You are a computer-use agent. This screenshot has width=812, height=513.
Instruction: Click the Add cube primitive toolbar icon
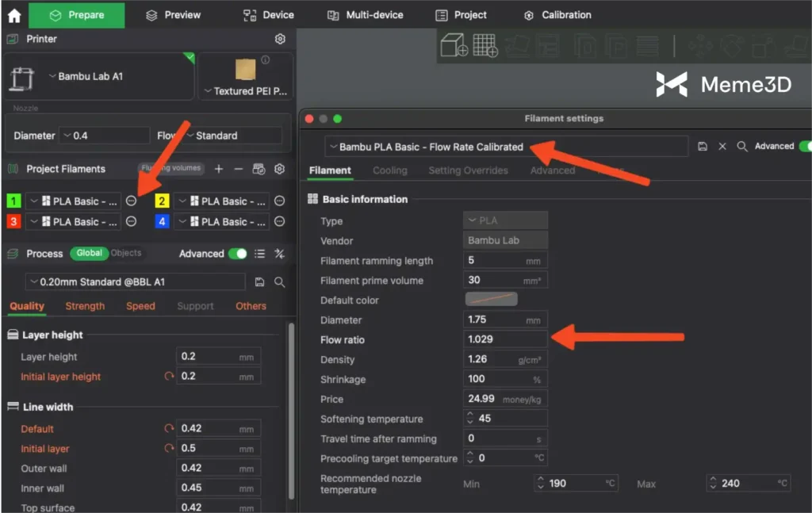pos(454,46)
